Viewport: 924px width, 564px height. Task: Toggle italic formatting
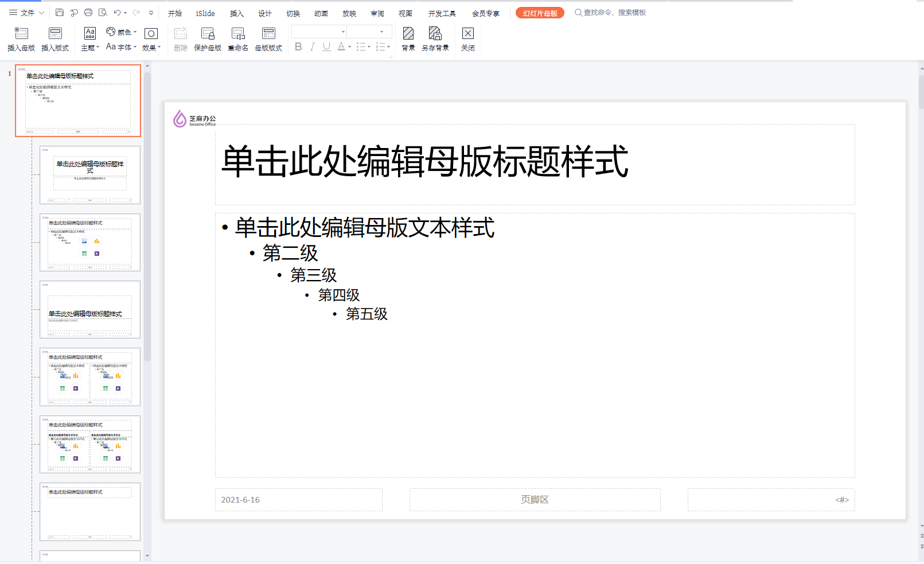[x=312, y=46]
